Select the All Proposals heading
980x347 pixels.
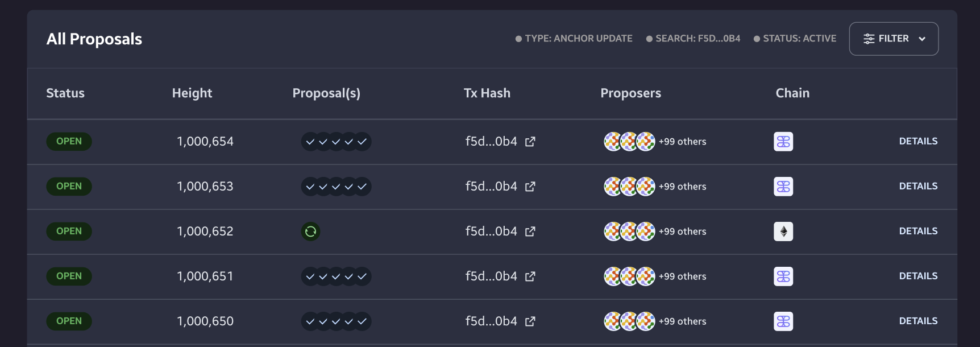click(x=94, y=39)
